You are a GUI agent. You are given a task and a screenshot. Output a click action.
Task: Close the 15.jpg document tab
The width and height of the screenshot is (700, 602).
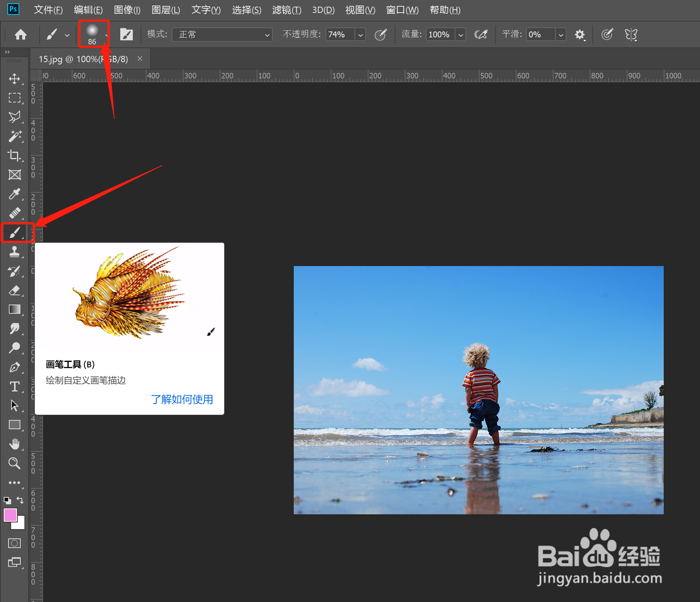[140, 58]
